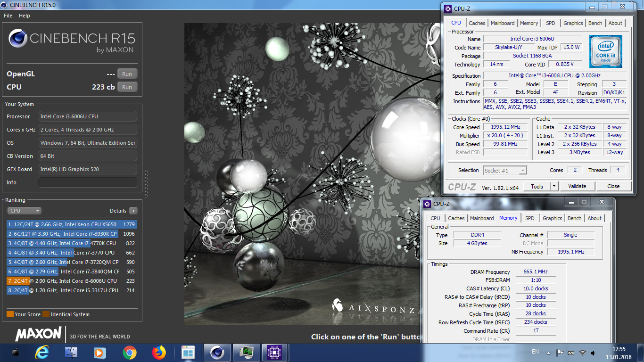
Task: Switch to Bench tab in upper CPU-Z
Action: coord(595,23)
